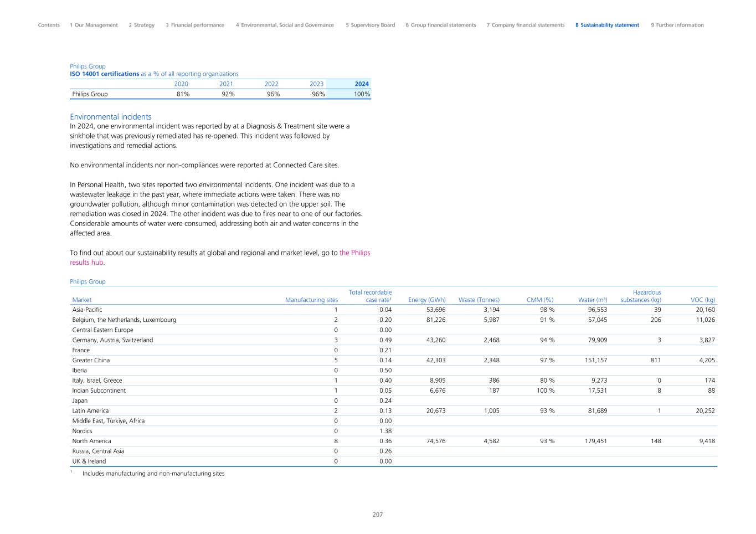Click the Indian Subcontinent row label
This screenshot has width=756, height=534.
[x=99, y=391]
